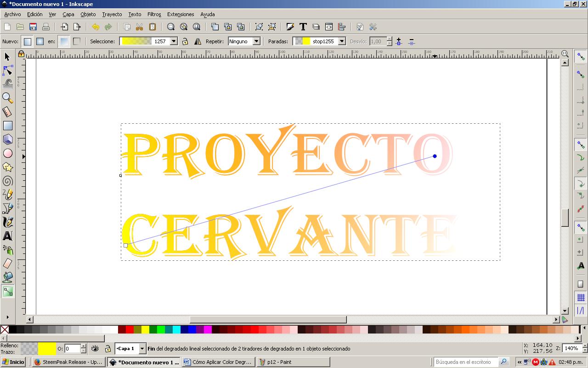
Task: Click the yellow stroke color indicator
Action: [x=47, y=349]
